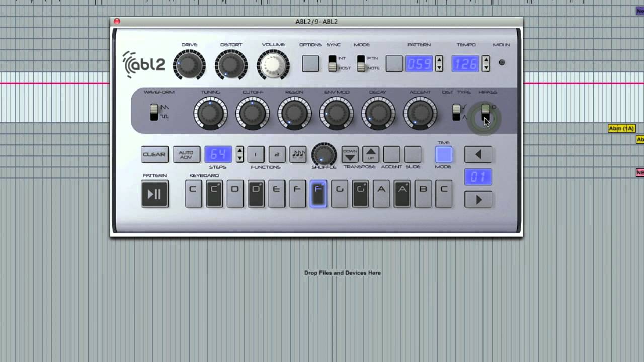Image resolution: width=644 pixels, height=362 pixels.
Task: Click the square button beside Pattern display
Action: [394, 63]
